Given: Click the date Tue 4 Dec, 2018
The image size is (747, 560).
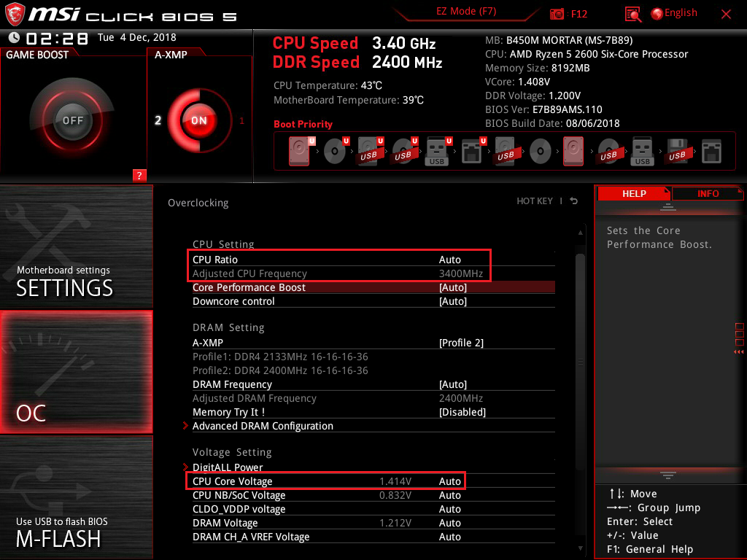Looking at the screenshot, I should (136, 37).
